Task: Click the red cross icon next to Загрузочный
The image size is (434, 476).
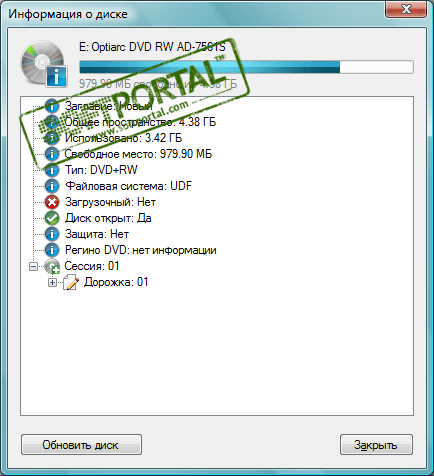Action: (x=52, y=202)
